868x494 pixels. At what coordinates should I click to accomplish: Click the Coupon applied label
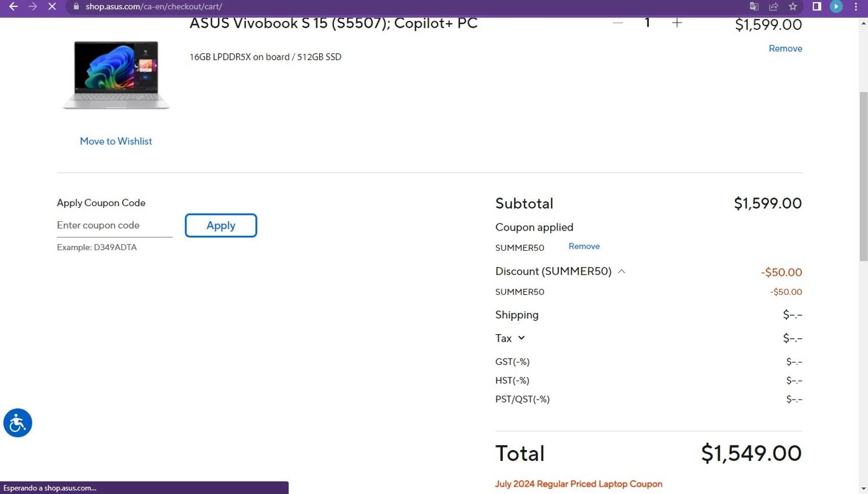tap(534, 228)
